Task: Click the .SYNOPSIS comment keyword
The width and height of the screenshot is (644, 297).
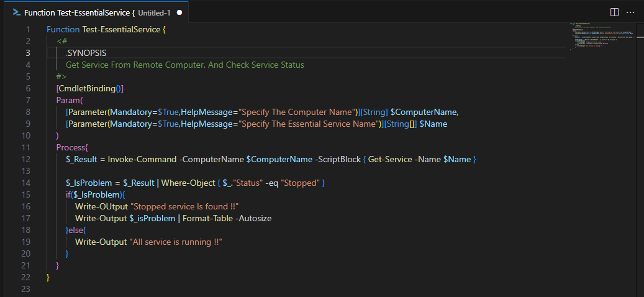Action: pyautogui.click(x=86, y=53)
